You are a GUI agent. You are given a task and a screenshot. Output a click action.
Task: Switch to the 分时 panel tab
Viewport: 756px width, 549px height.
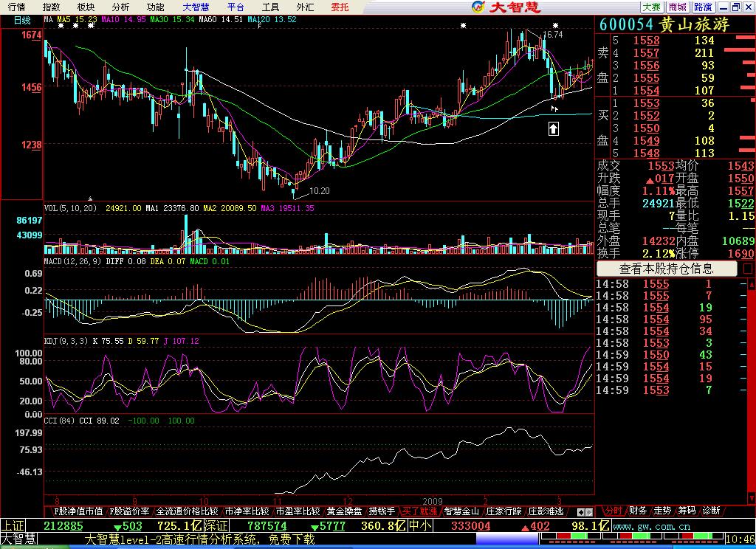[x=614, y=511]
